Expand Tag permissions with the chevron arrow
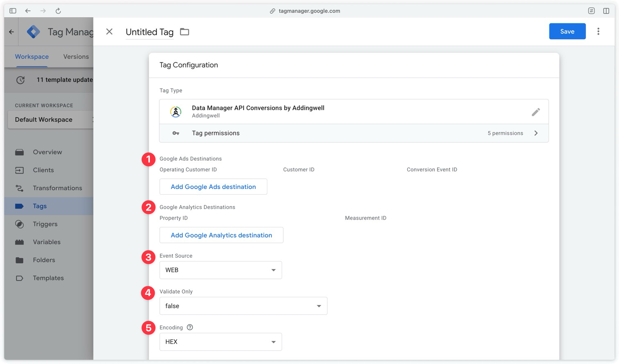This screenshot has height=364, width=619. (x=536, y=133)
